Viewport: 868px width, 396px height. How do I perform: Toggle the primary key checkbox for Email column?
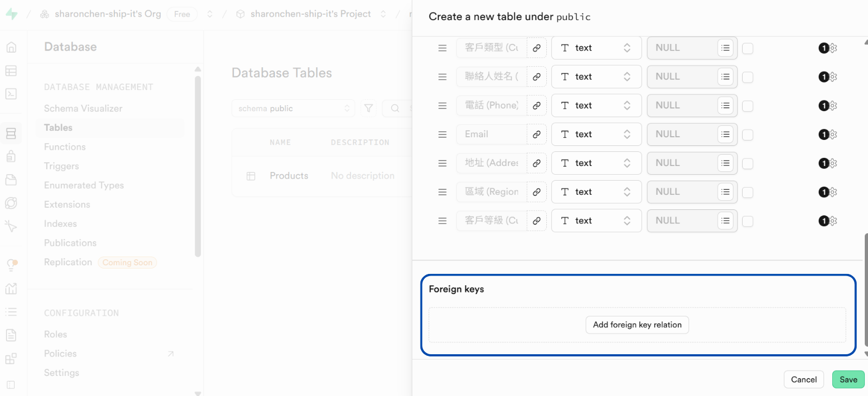(748, 135)
